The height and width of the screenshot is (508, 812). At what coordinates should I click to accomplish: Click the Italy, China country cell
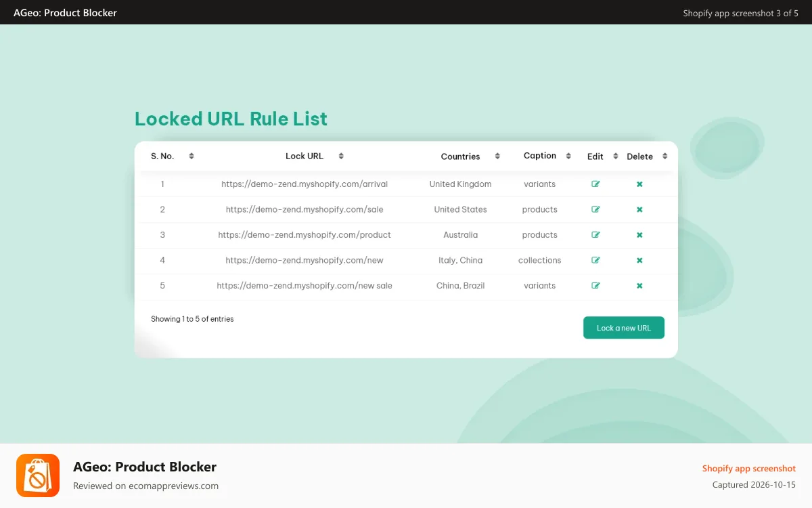click(x=460, y=260)
